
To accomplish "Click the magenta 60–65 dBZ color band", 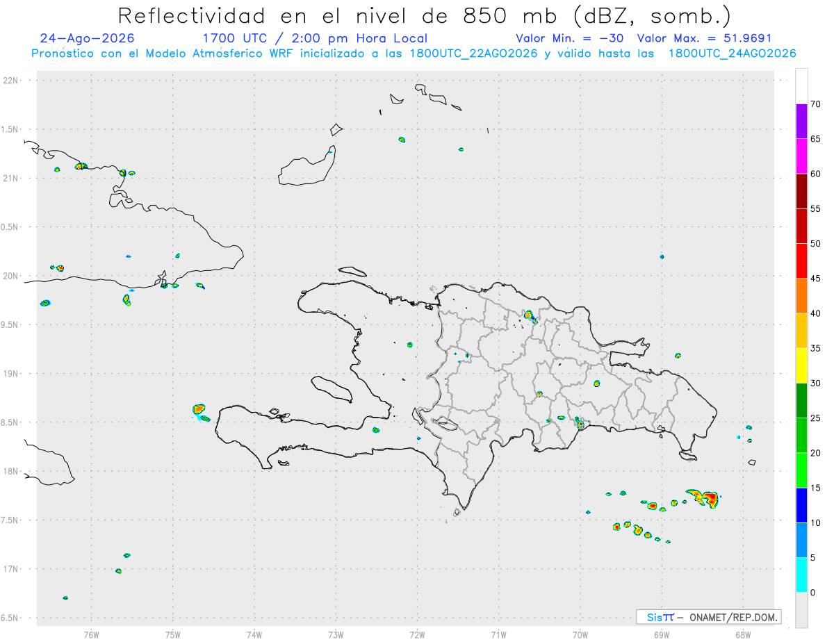I will point(801,156).
